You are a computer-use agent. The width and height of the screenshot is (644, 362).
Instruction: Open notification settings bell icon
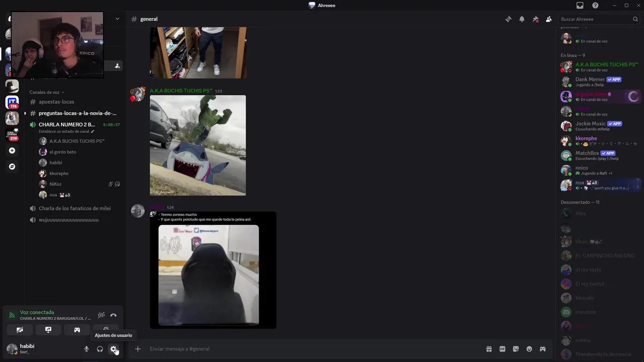pos(522,19)
